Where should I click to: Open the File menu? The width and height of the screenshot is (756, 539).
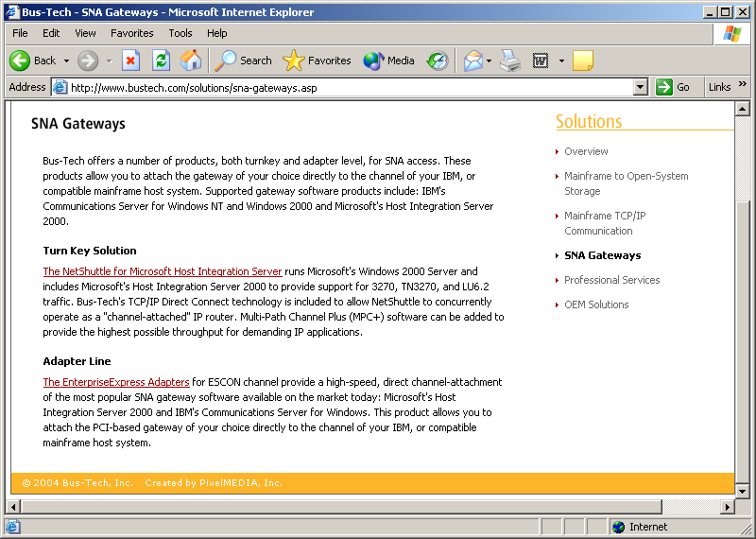pyautogui.click(x=20, y=33)
